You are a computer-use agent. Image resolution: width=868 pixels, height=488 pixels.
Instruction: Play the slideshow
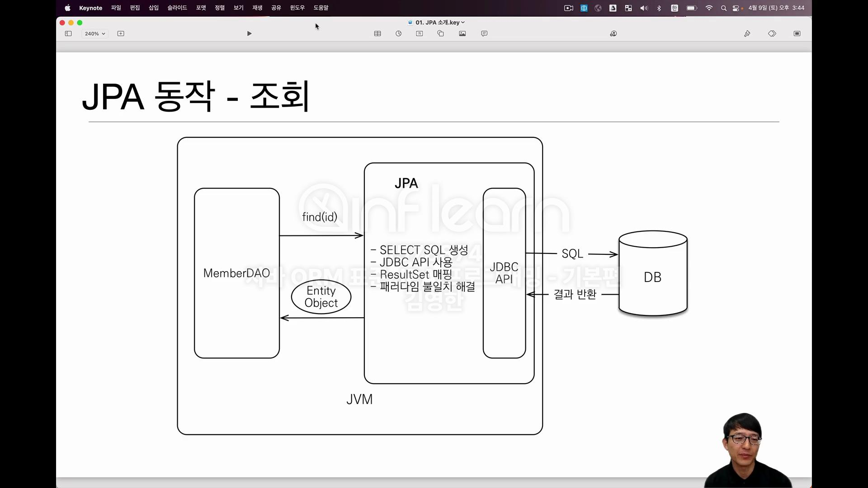click(249, 33)
